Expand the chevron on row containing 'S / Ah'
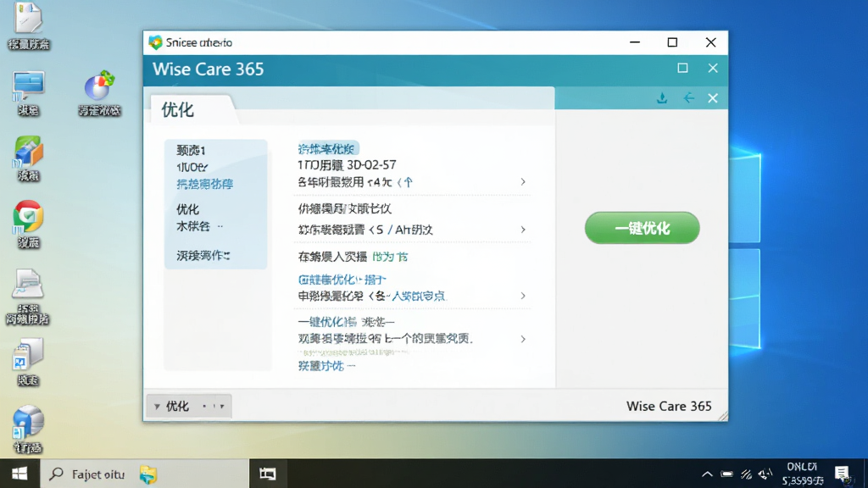868x488 pixels. [522, 229]
